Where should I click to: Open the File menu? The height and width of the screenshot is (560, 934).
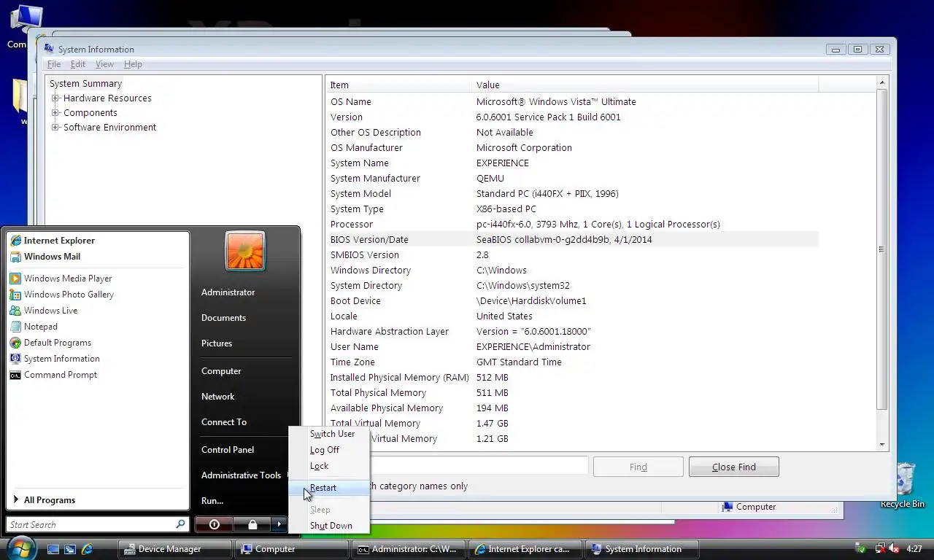(x=54, y=64)
